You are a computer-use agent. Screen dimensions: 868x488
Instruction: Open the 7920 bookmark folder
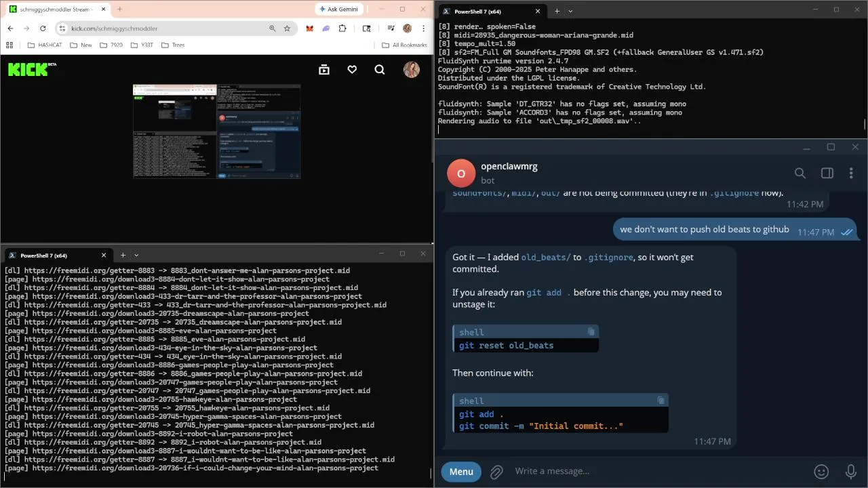point(111,45)
